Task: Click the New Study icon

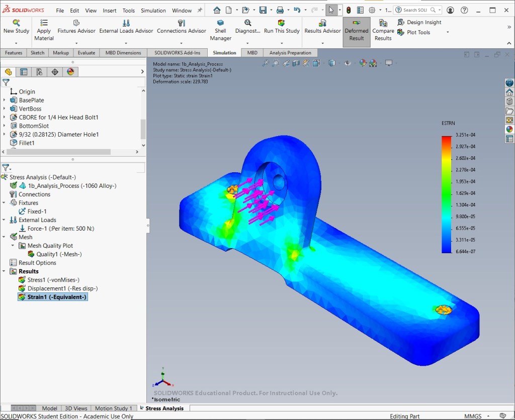Action: click(x=16, y=23)
